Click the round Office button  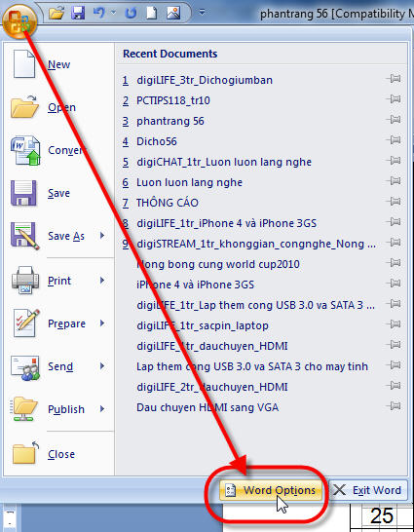click(x=19, y=20)
